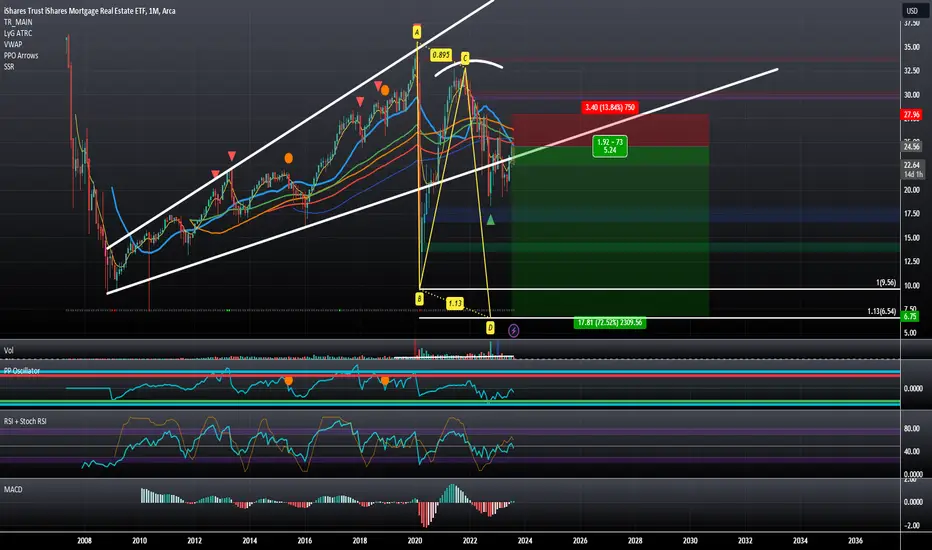Click the green target label 17.81 (72.52%) 2309.56

pos(610,322)
